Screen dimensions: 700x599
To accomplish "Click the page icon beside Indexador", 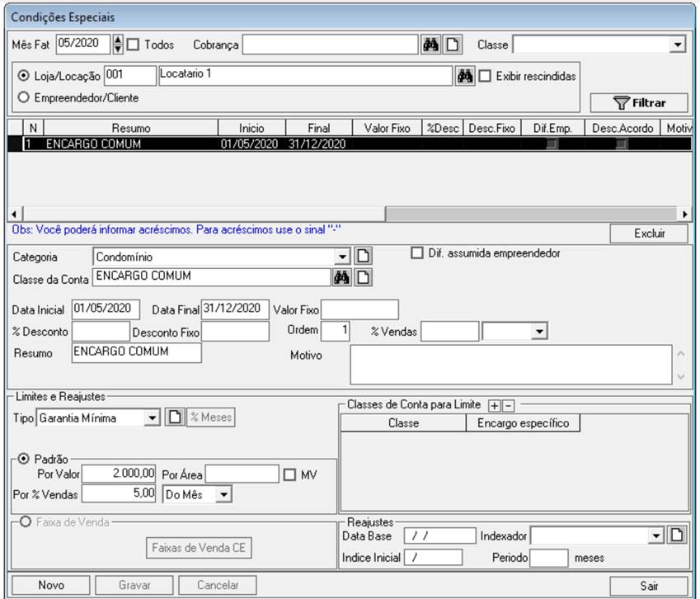I will pos(677,535).
